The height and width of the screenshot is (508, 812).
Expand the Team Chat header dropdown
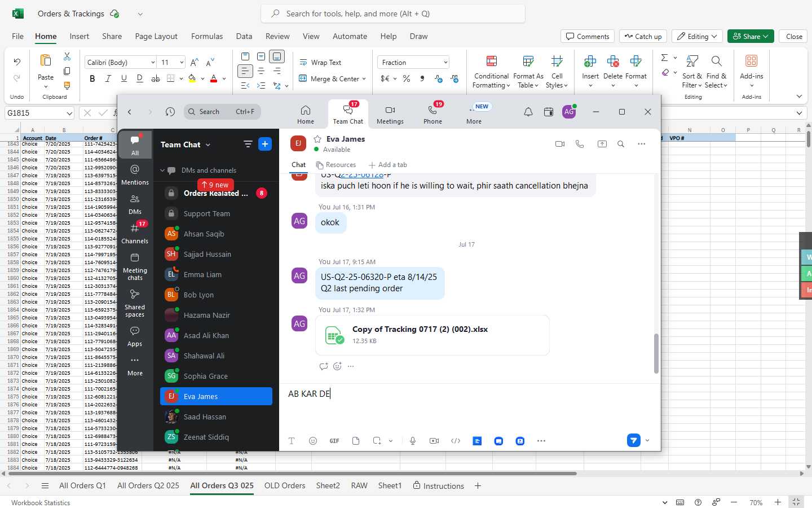[x=208, y=144]
